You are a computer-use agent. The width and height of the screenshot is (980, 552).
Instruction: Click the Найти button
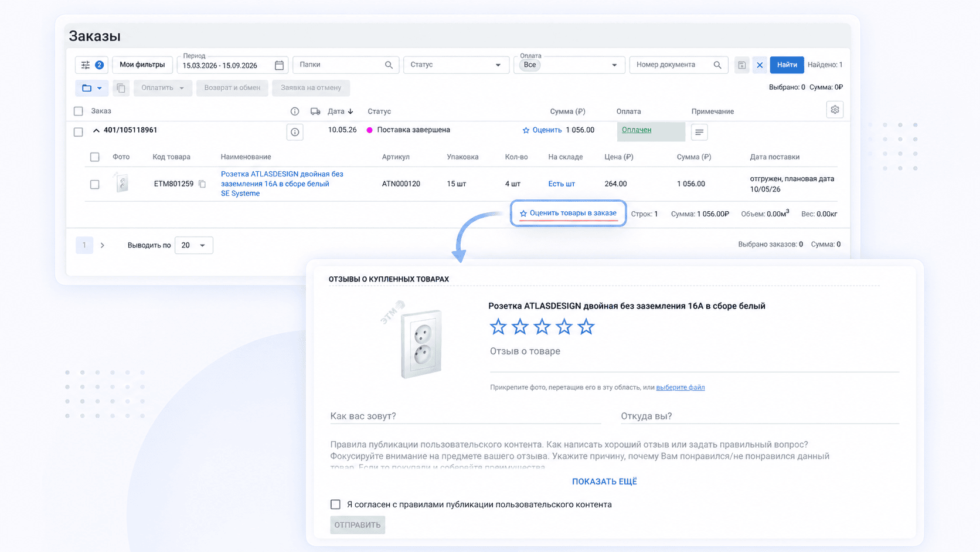[787, 65]
